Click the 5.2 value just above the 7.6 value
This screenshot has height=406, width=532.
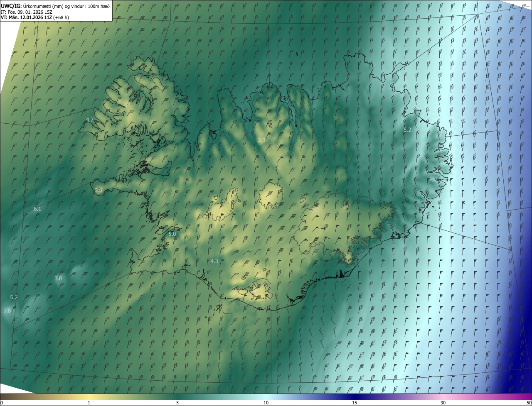pyautogui.click(x=14, y=298)
